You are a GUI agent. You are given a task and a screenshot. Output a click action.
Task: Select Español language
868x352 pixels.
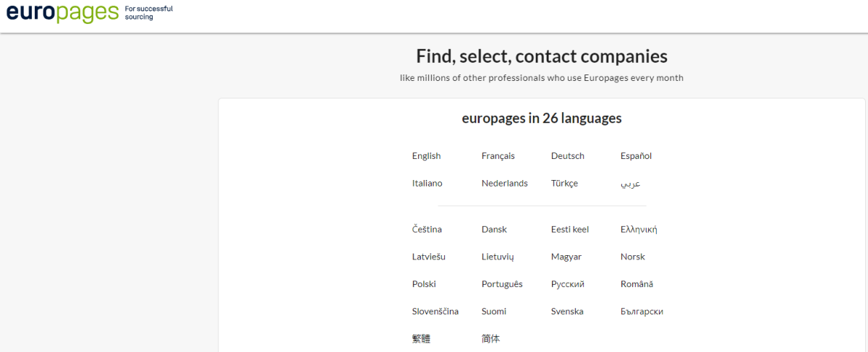click(637, 156)
